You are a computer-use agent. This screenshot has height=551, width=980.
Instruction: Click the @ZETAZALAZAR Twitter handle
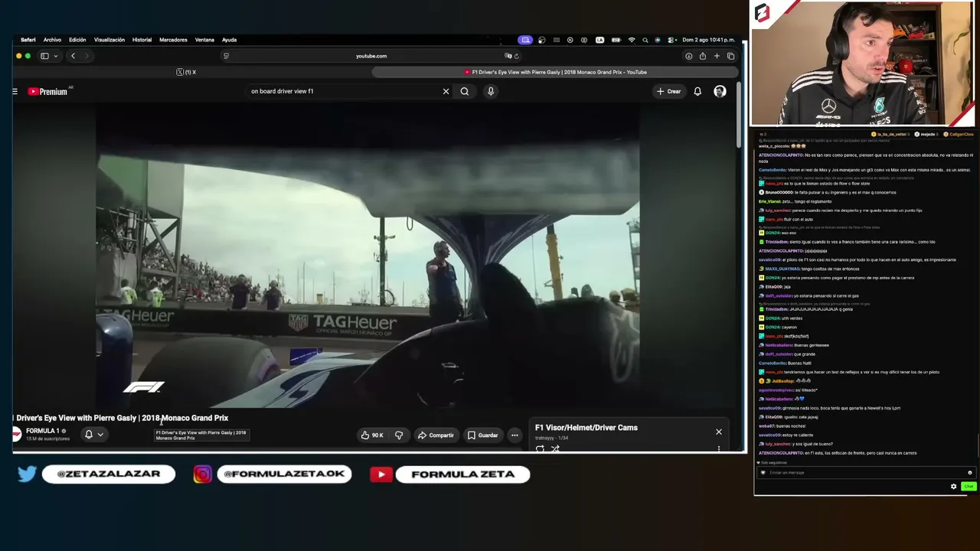point(109,474)
